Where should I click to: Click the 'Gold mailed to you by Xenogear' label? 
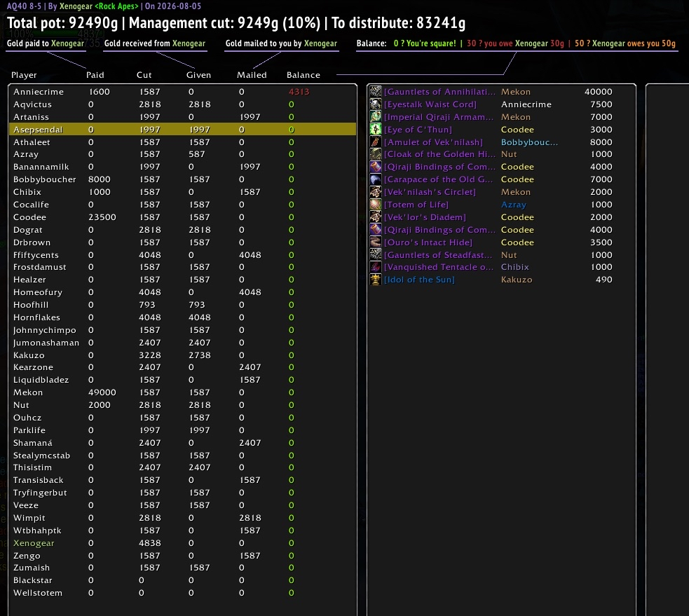[x=281, y=43]
